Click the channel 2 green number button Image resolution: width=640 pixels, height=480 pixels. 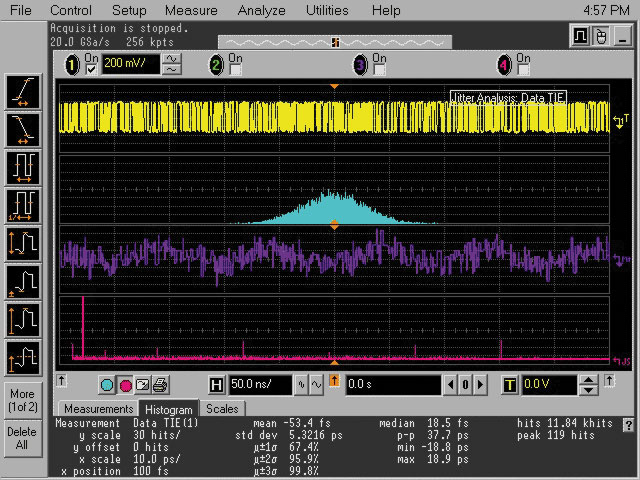[x=216, y=65]
